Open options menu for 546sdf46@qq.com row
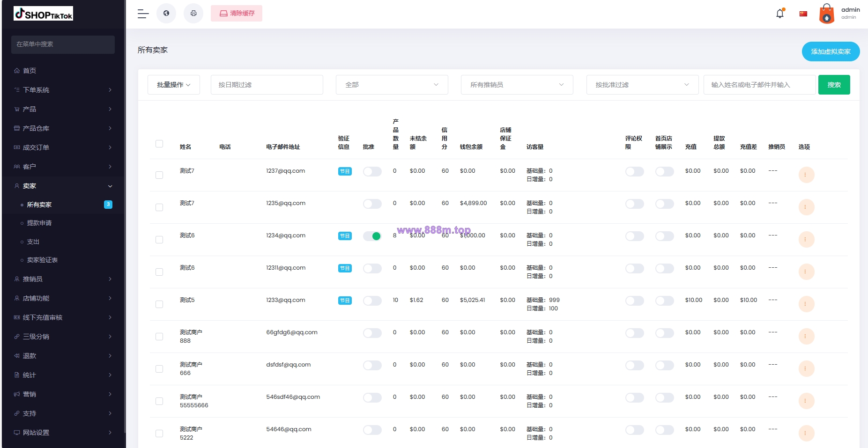Viewport: 868px width, 448px height. [x=806, y=401]
